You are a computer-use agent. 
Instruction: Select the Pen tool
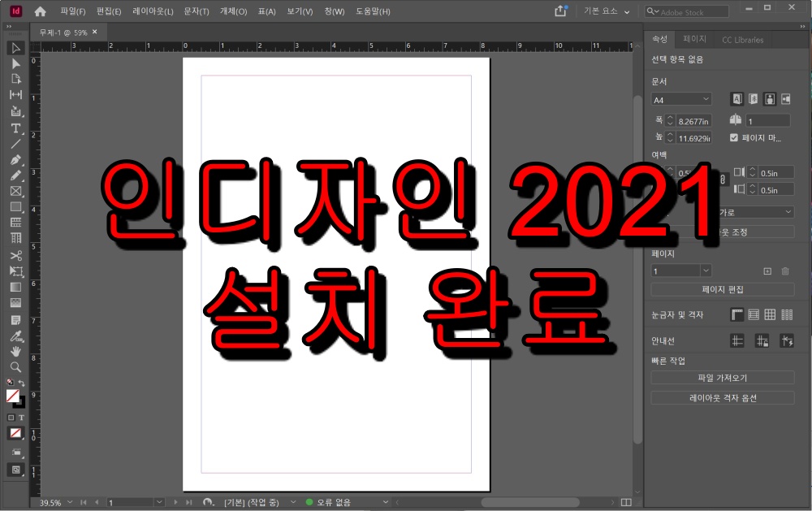(x=15, y=159)
